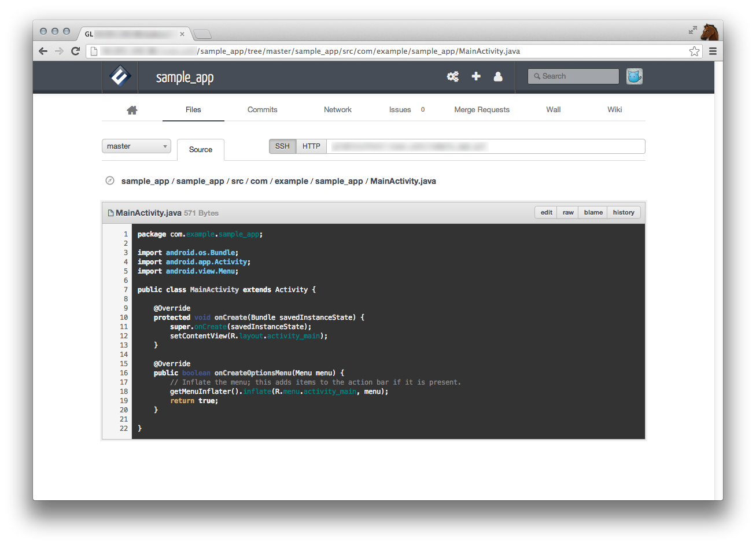Open the Wiki tab

click(614, 110)
